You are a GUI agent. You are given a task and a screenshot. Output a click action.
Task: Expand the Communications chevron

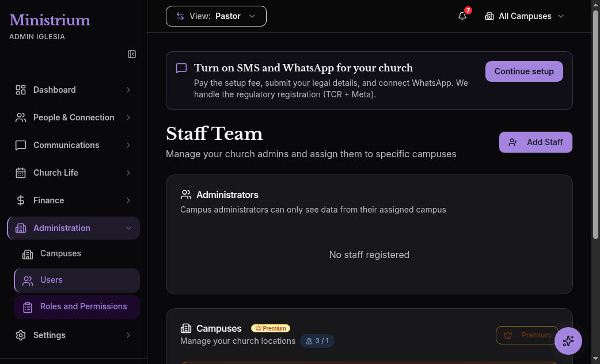tap(128, 145)
